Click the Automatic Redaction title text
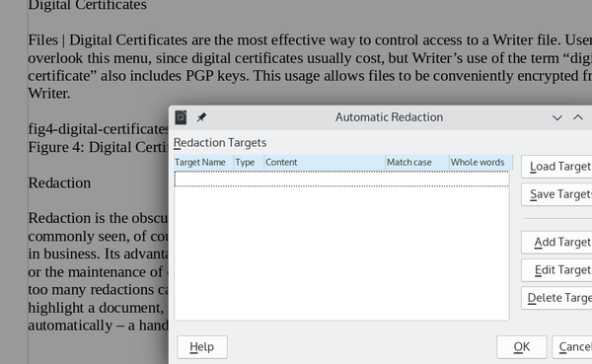Screen dimensions: 592x364 click(390, 117)
